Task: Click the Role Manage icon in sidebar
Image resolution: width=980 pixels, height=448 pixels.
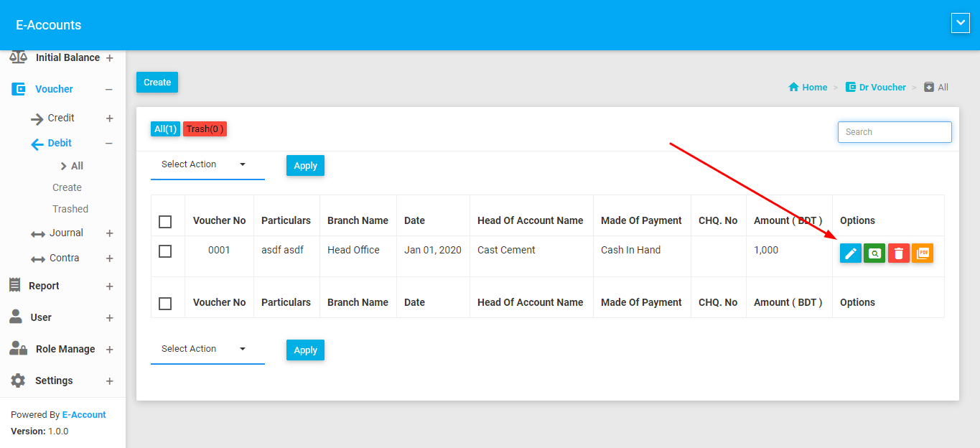Action: (x=19, y=349)
